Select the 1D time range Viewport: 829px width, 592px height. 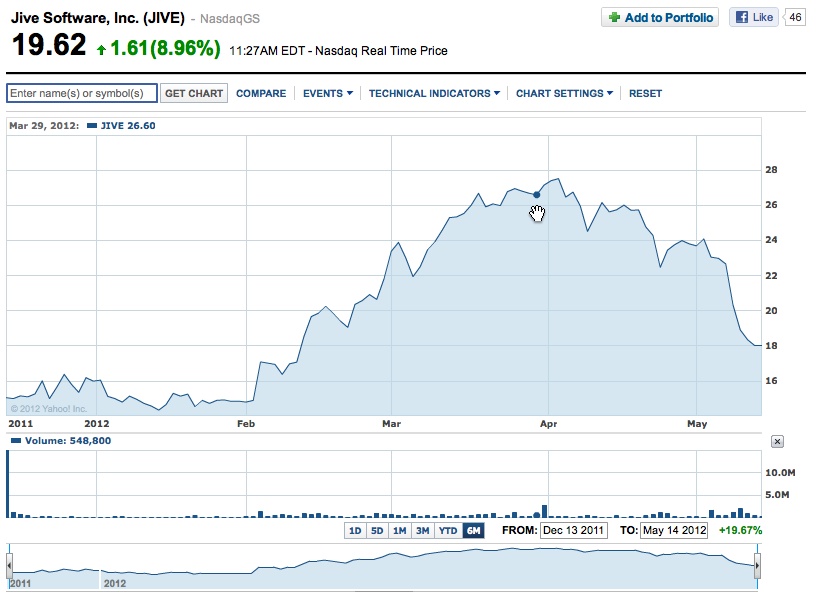pos(355,530)
